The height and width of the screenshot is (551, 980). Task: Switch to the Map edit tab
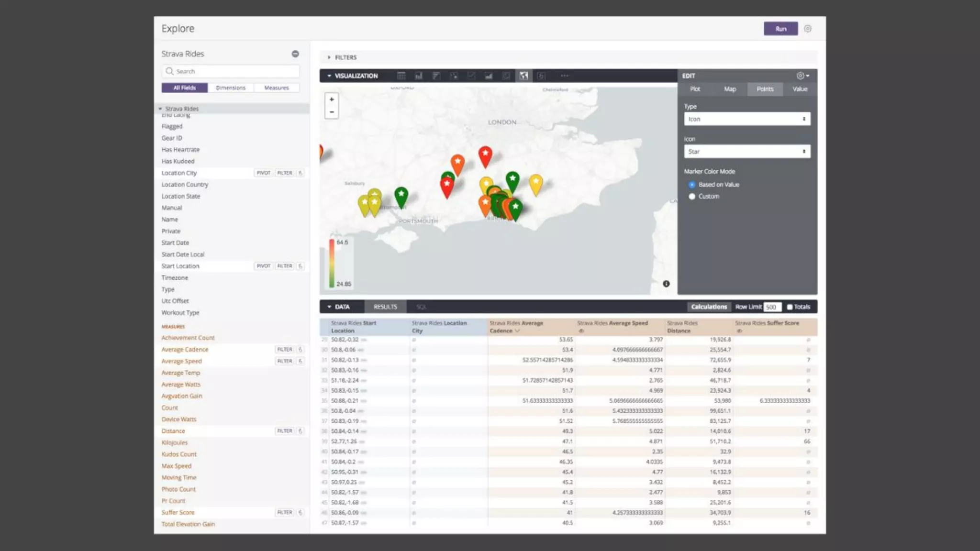730,89
